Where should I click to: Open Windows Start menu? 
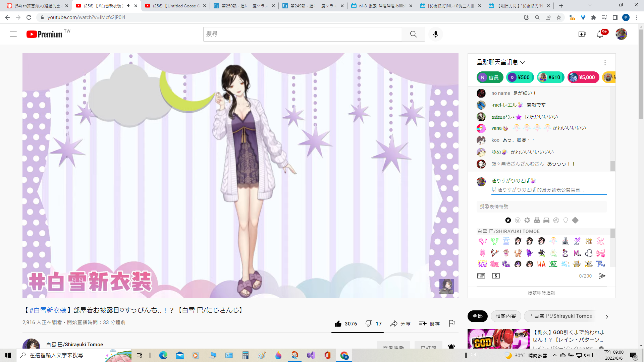8,355
